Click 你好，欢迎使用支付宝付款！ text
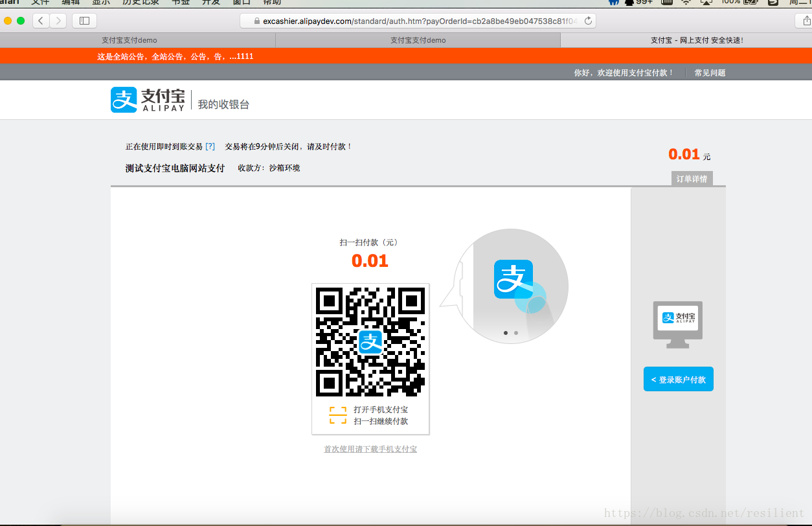Viewport: 812px width, 526px height. tap(624, 73)
